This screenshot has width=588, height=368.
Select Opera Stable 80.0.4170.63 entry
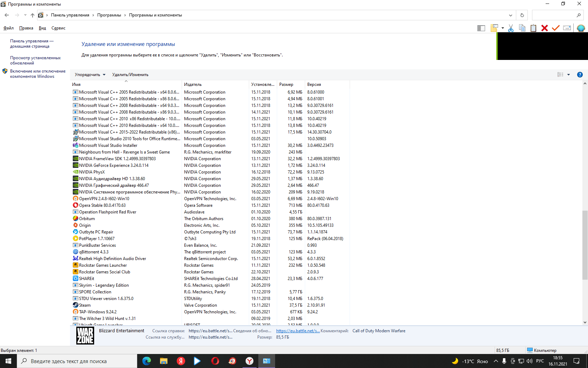coord(102,205)
